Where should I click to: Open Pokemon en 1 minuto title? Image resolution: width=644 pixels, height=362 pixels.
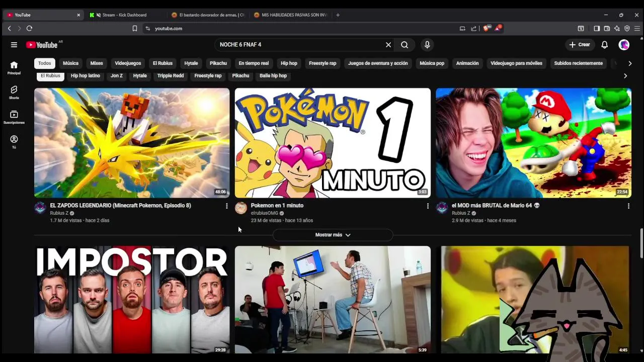coord(277,206)
